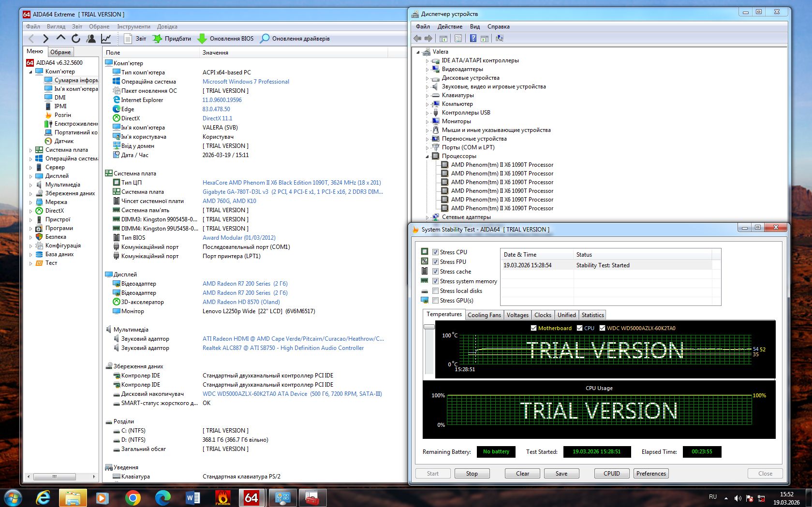This screenshot has width=812, height=507.
Task: Open Microsoft Word from the taskbar
Action: [192, 497]
